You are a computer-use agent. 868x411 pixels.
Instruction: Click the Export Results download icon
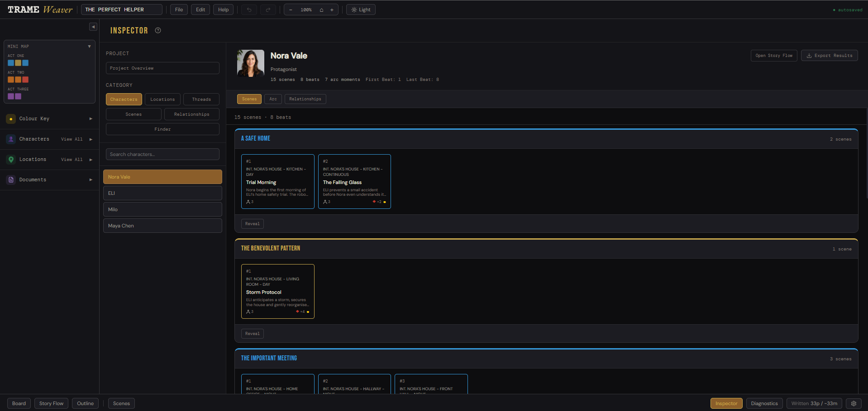pos(809,56)
